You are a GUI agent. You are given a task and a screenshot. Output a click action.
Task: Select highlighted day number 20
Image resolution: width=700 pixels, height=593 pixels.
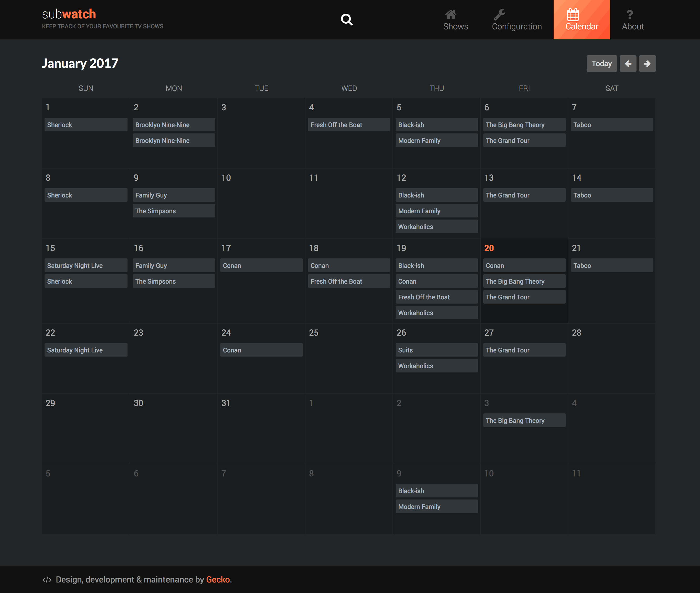pyautogui.click(x=489, y=248)
